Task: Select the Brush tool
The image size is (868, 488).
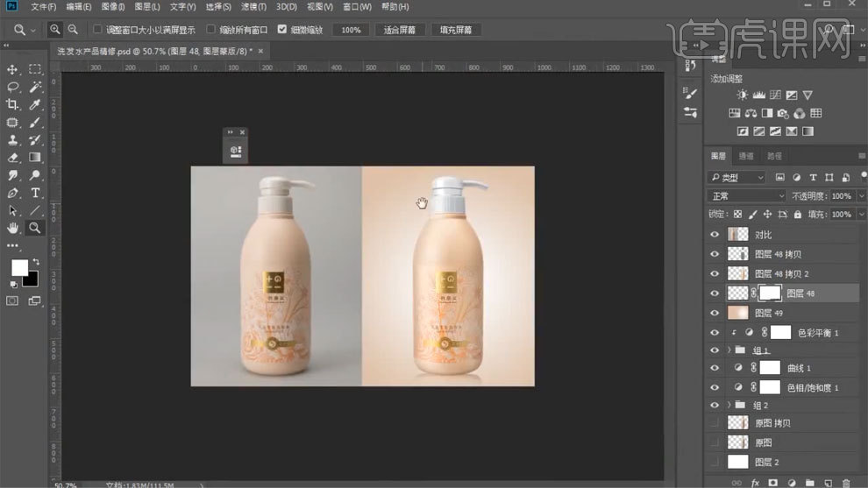Action: pos(35,123)
